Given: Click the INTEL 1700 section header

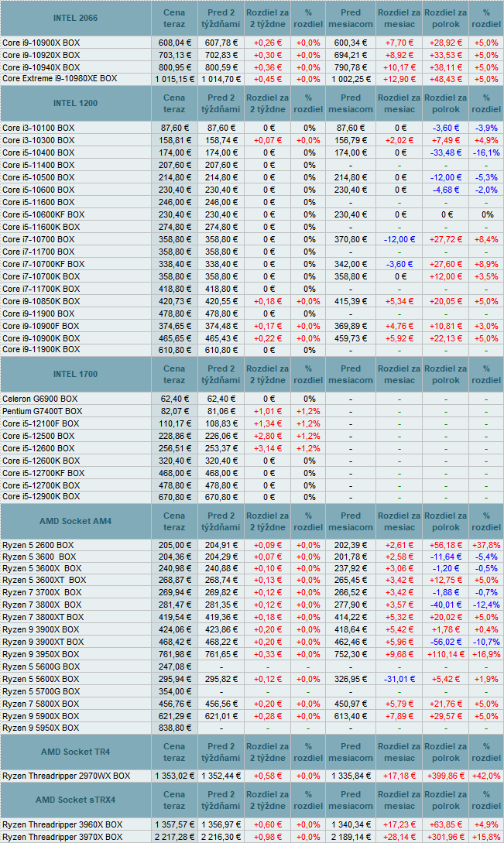Looking at the screenshot, I should coord(75,374).
